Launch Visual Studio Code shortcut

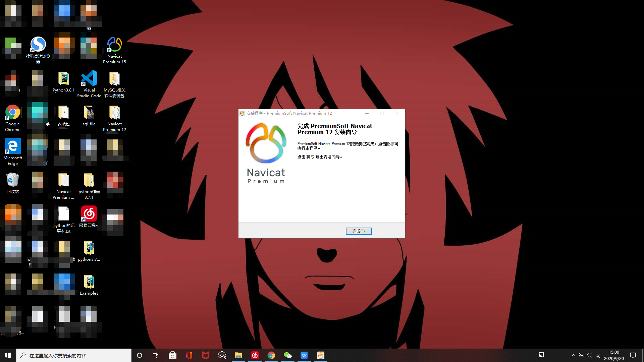[89, 84]
